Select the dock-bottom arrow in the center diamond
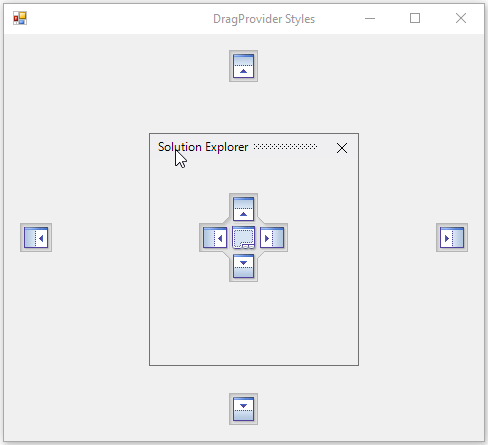The image size is (488, 445). tap(243, 266)
